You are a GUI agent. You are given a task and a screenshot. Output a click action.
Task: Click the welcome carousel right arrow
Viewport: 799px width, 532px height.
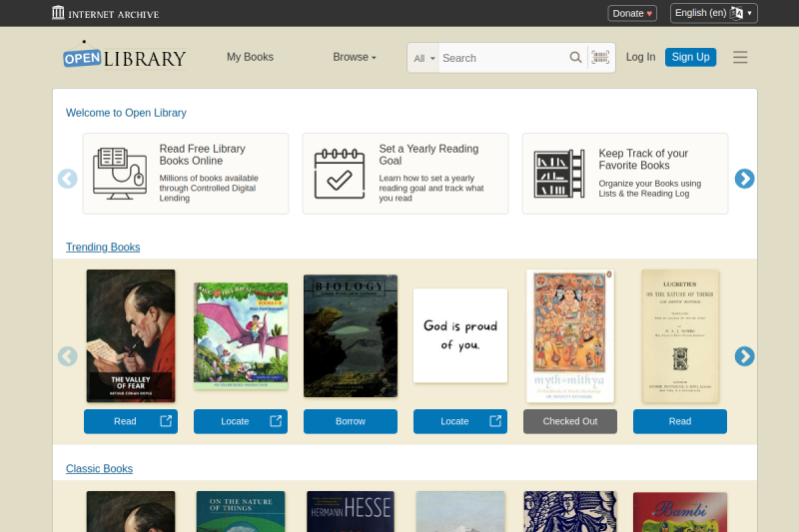click(x=744, y=179)
